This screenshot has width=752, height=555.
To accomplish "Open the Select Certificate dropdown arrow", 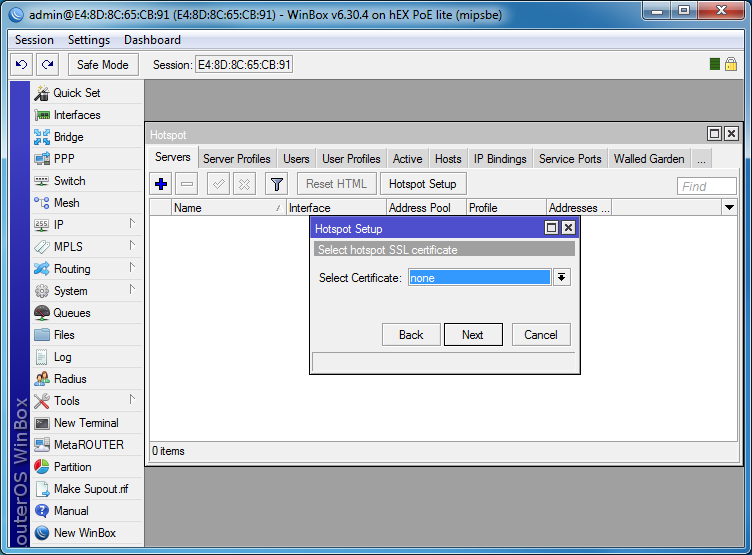I will [562, 277].
